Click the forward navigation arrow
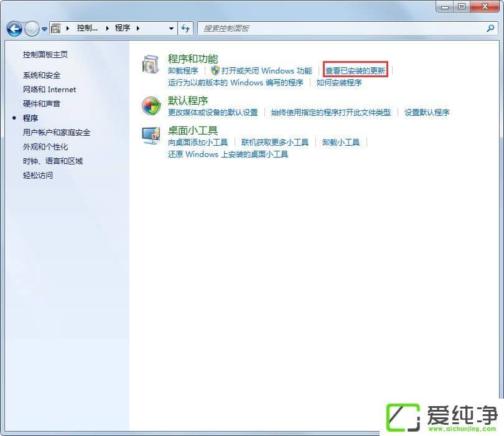This screenshot has height=436, width=504. tap(32, 28)
